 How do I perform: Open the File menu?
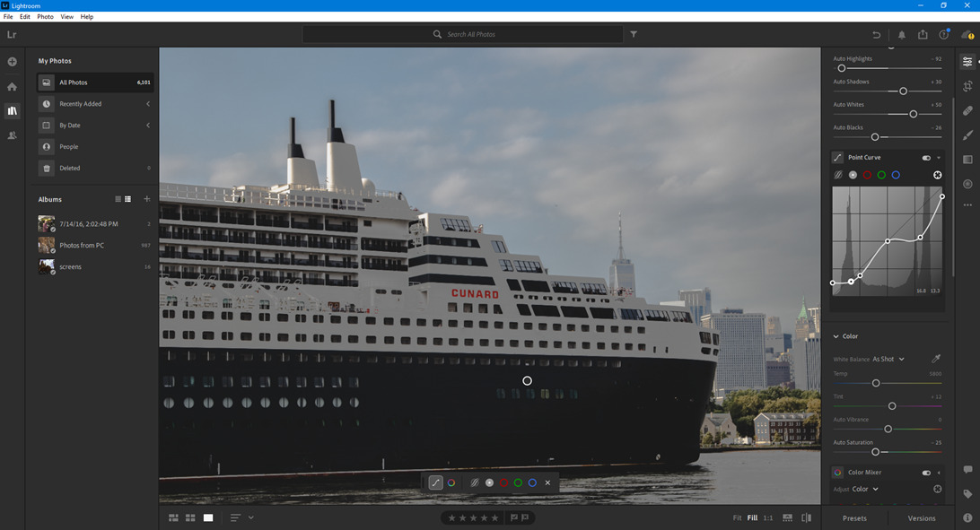(8, 17)
